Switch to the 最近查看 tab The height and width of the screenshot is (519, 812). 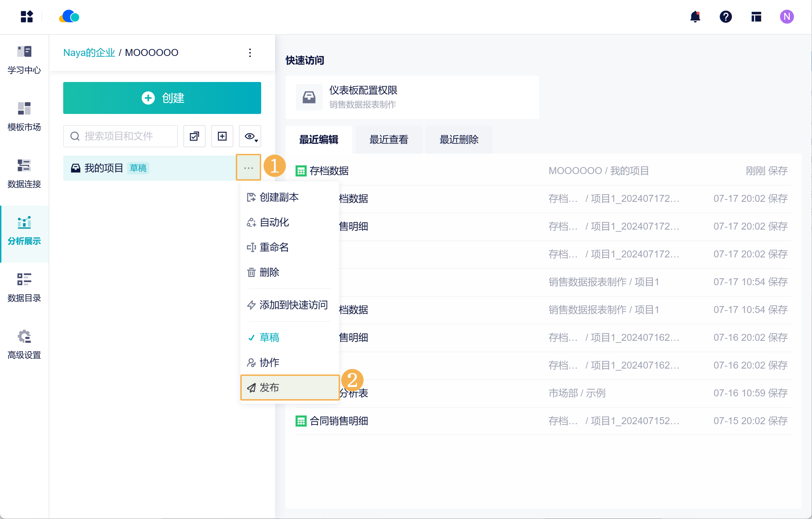pos(389,140)
